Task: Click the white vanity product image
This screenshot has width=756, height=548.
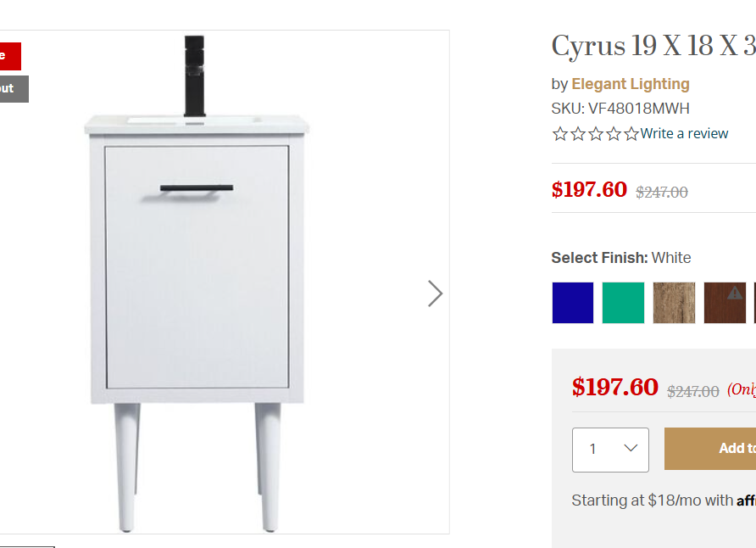Action: pyautogui.click(x=197, y=282)
